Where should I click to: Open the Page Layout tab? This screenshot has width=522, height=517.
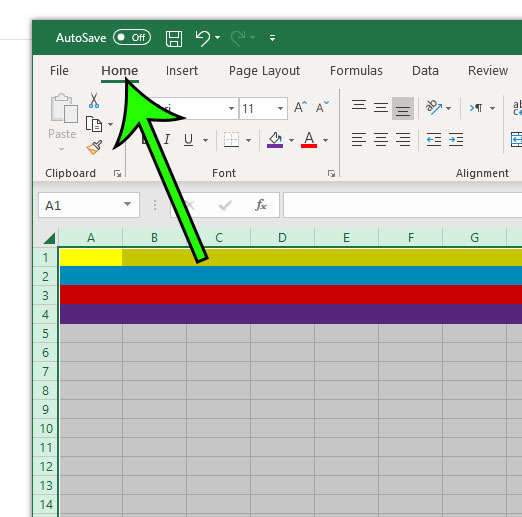click(264, 71)
